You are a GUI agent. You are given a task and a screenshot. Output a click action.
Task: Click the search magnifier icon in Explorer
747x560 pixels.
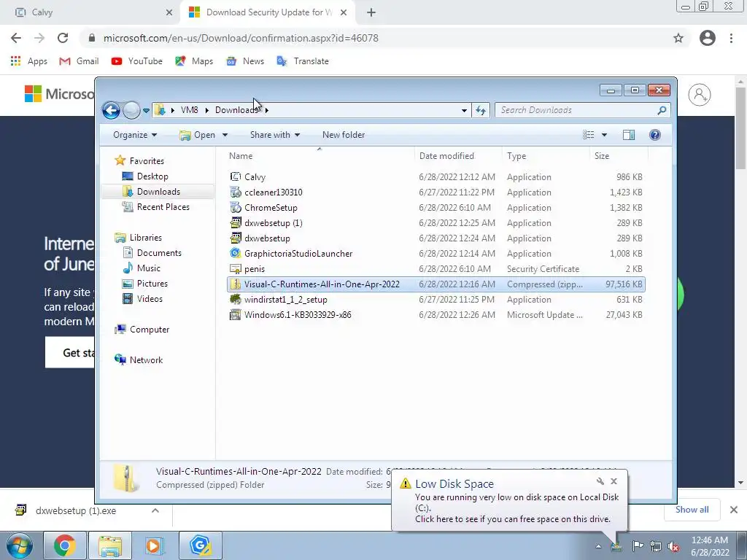point(662,110)
